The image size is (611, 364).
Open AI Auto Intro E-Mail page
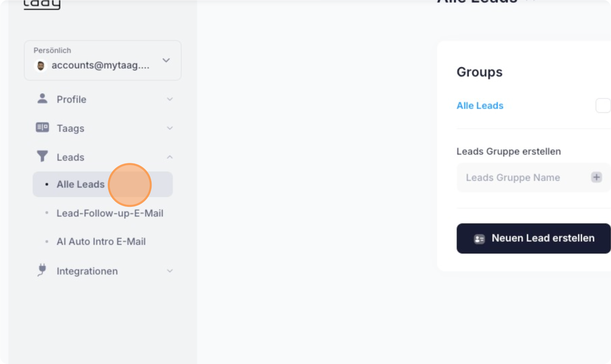(101, 241)
